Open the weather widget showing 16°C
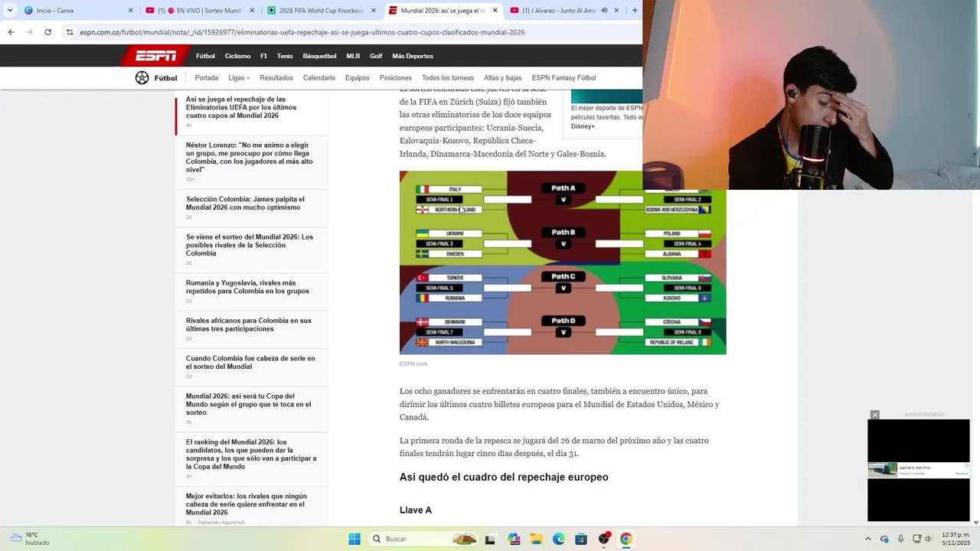Screen dimensions: 980x551 tap(29, 539)
